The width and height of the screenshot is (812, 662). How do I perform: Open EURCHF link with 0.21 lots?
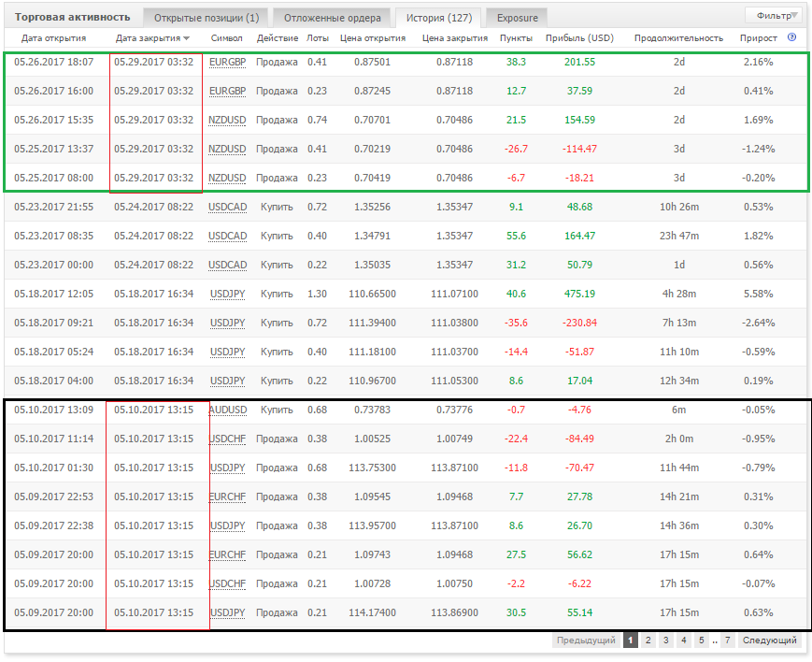(227, 555)
